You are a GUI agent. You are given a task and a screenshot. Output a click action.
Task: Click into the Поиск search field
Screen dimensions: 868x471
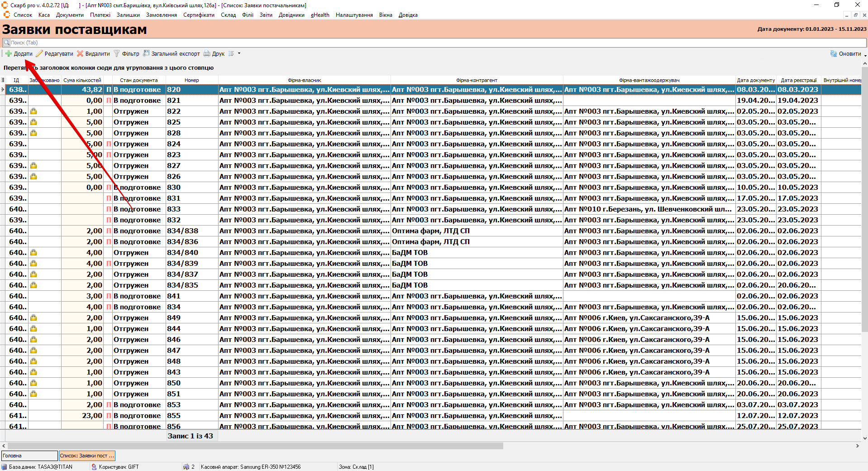pos(407,43)
